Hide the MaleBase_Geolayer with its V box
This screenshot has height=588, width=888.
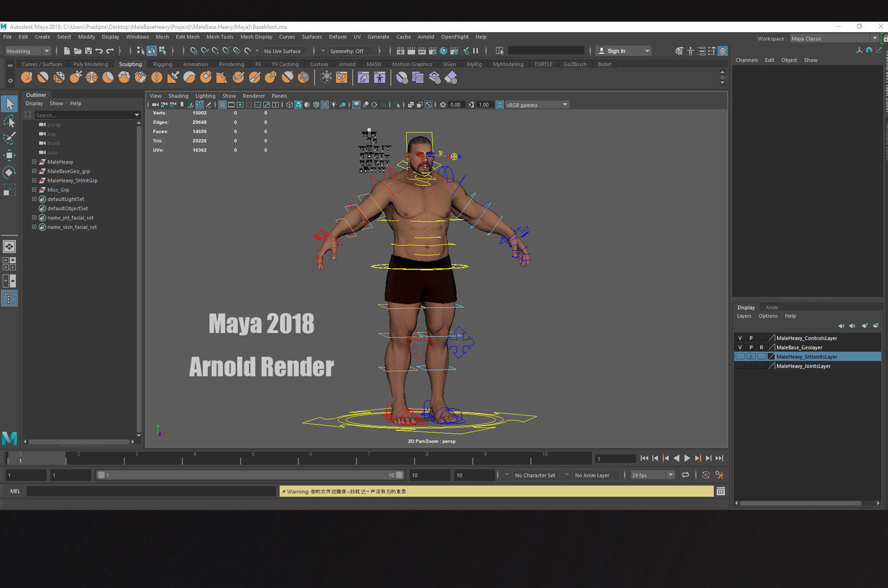pyautogui.click(x=740, y=347)
